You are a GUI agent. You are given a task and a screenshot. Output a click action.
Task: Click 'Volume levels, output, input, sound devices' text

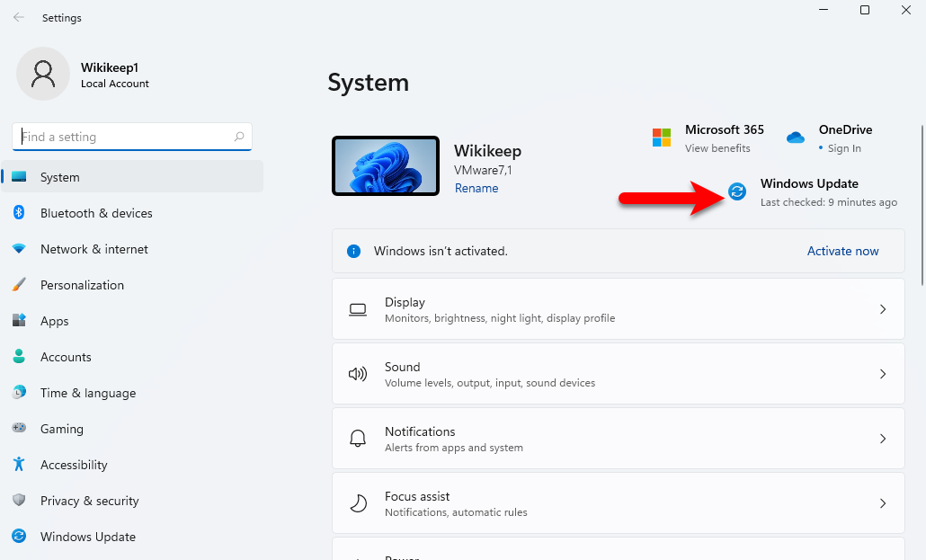click(x=490, y=383)
